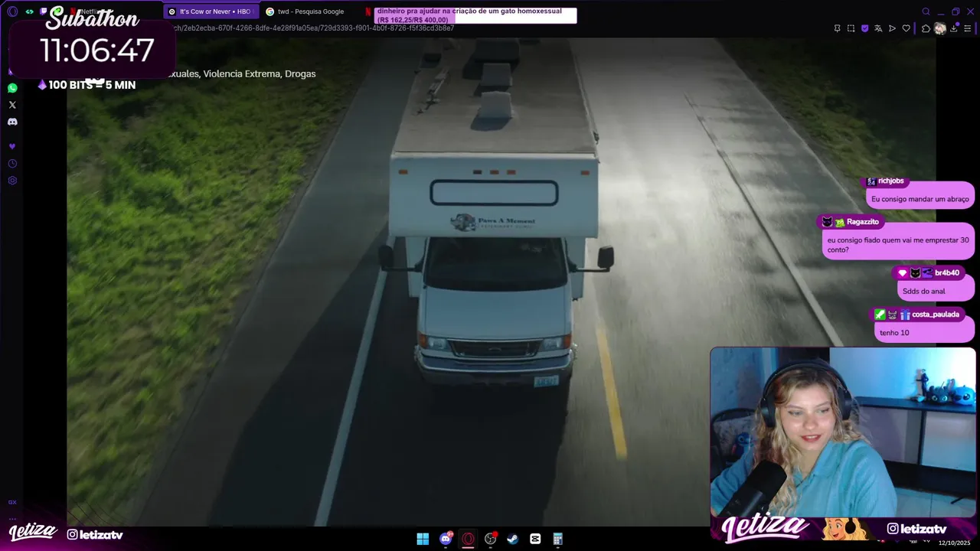This screenshot has height=551, width=980.
Task: Click the Opera GX taskbar icon
Action: point(468,539)
